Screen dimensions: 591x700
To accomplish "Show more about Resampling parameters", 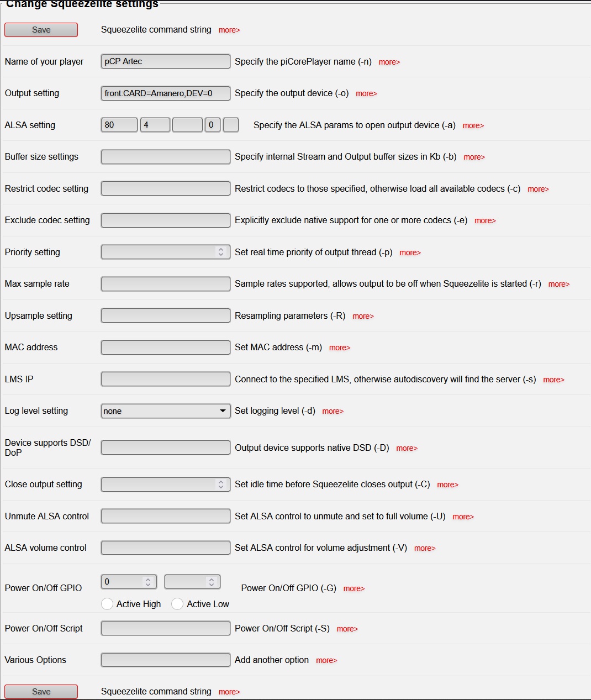I will (363, 317).
